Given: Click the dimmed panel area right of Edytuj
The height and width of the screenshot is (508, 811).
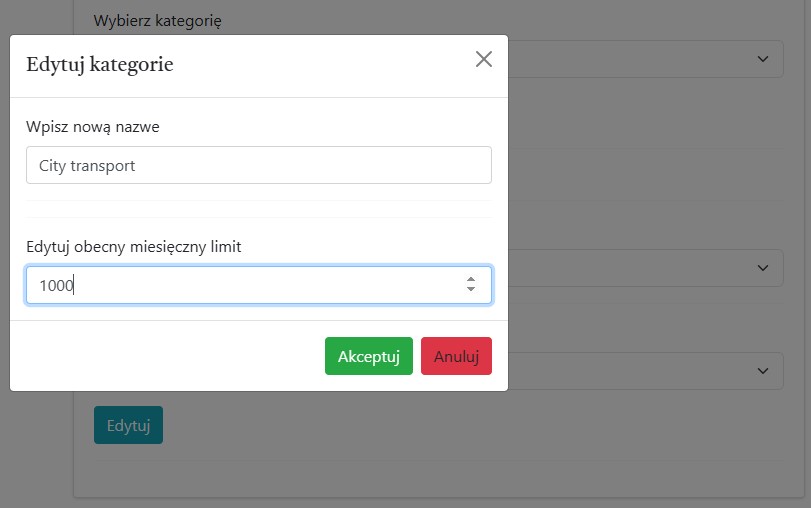Looking at the screenshot, I should point(450,426).
